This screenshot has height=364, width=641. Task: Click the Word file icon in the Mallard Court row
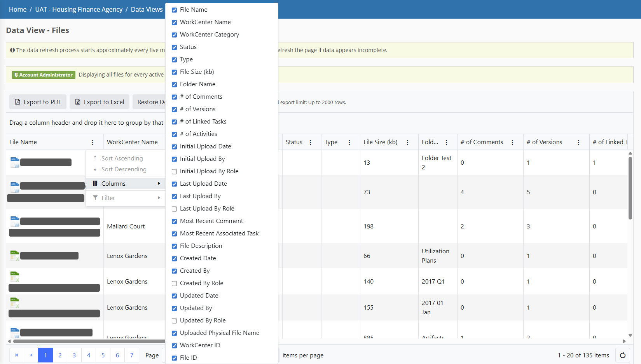click(x=15, y=221)
